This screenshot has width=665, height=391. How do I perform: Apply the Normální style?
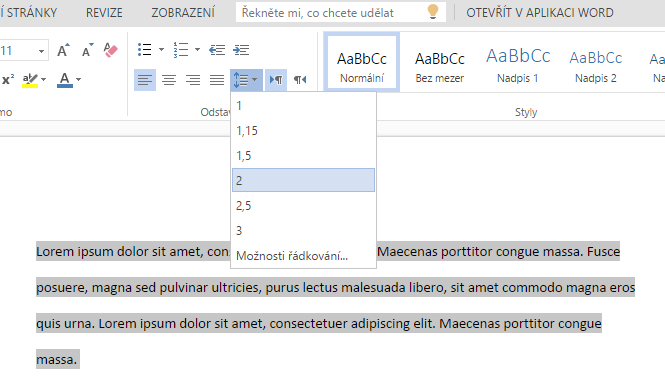click(x=362, y=63)
